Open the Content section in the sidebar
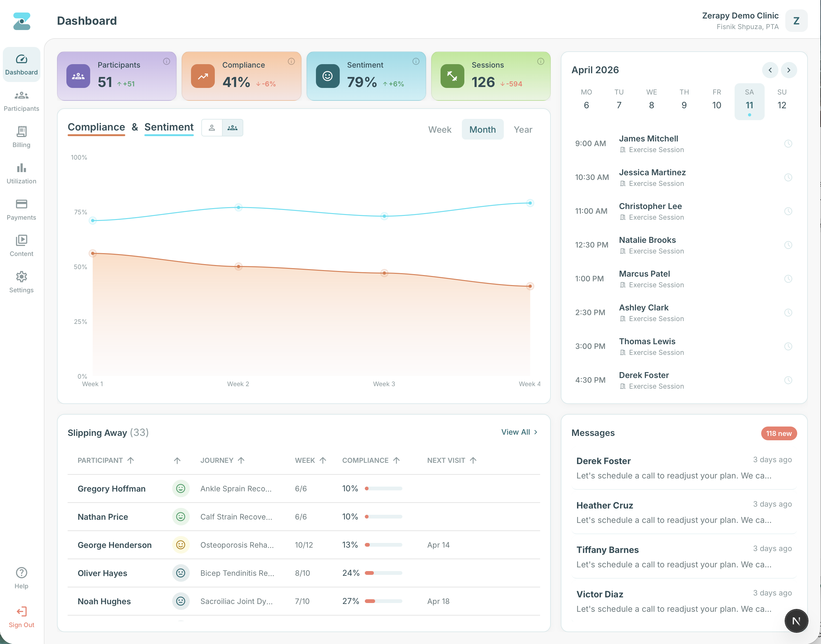 [21, 245]
